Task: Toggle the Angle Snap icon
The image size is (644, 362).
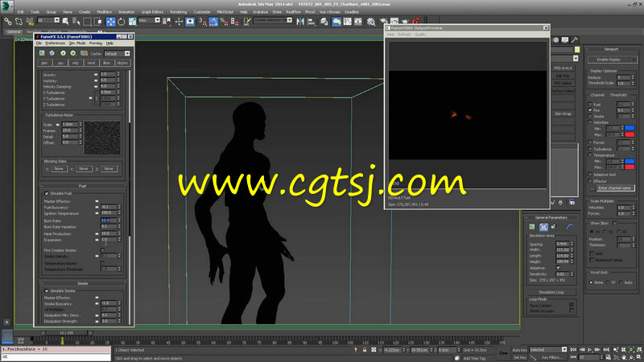Action: [213, 22]
